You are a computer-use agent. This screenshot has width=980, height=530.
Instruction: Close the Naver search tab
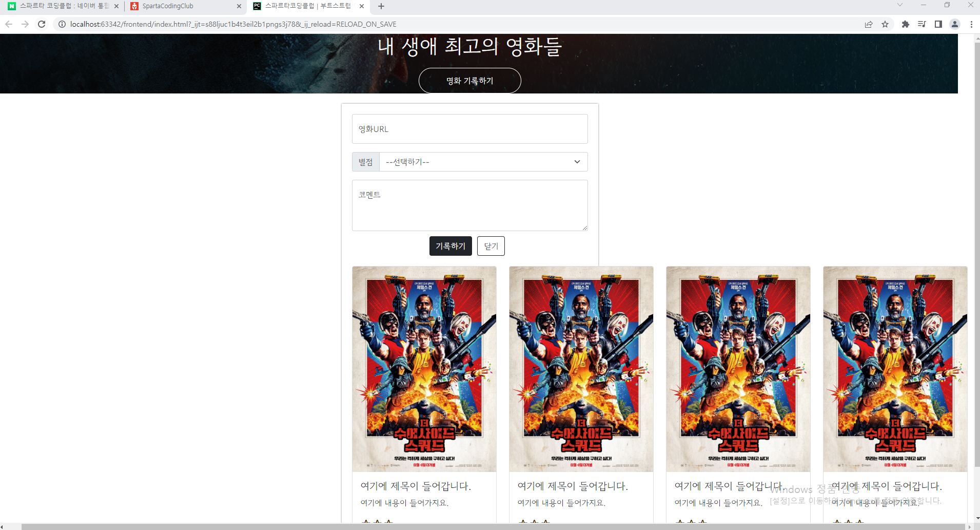coord(116,6)
